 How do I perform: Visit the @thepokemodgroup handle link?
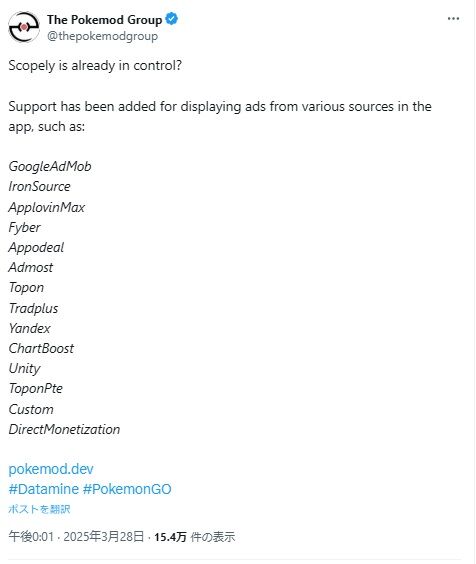[x=102, y=36]
